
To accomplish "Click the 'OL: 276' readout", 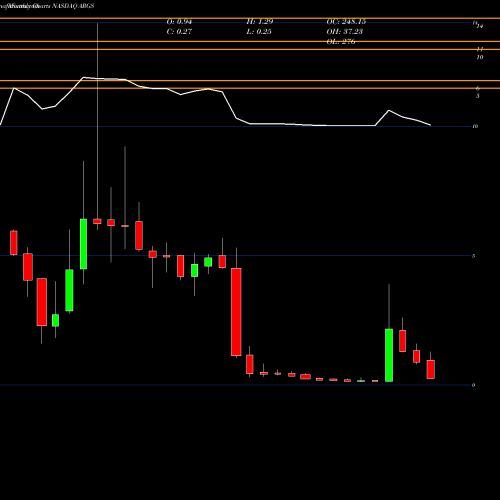I will pos(341,42).
